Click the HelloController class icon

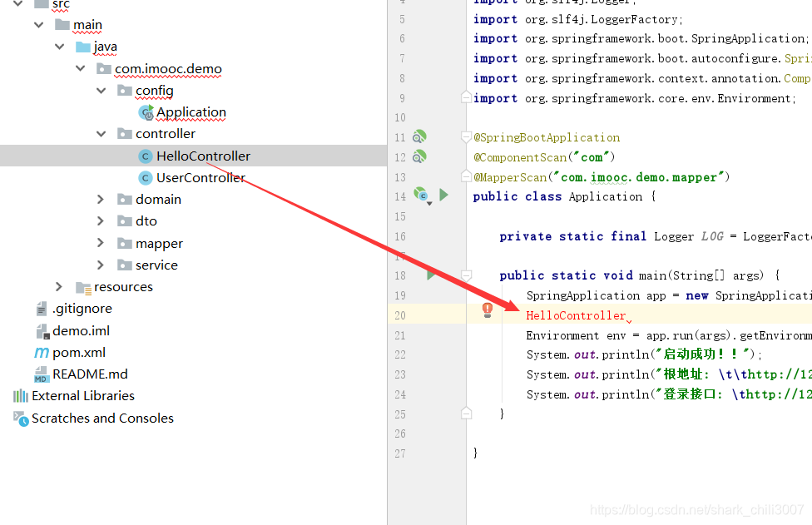pos(146,156)
